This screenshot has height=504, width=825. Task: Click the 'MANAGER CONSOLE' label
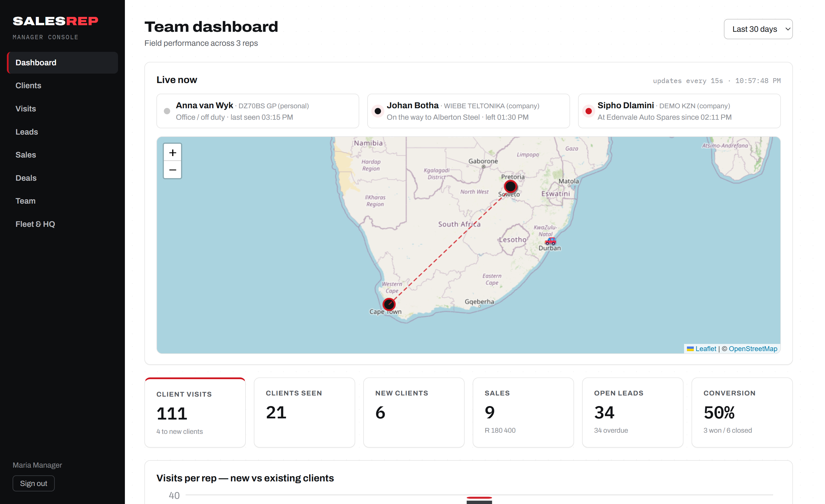point(46,37)
